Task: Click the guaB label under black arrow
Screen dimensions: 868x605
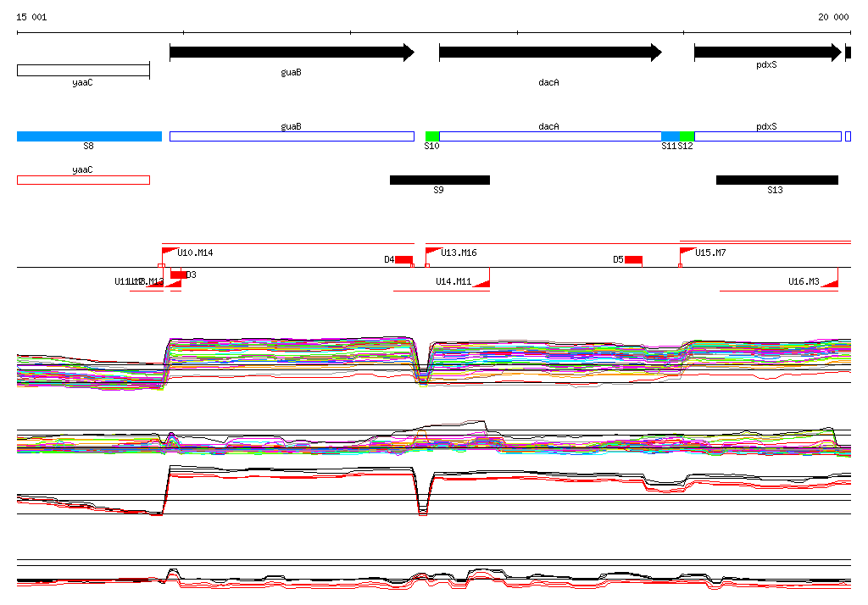Action: (292, 72)
